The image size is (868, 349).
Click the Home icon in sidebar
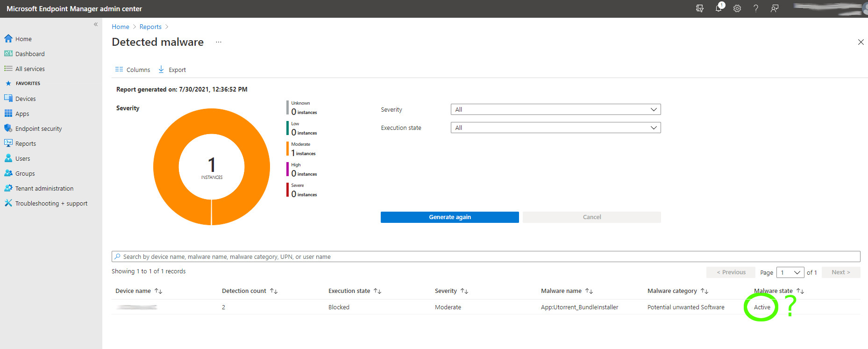8,39
